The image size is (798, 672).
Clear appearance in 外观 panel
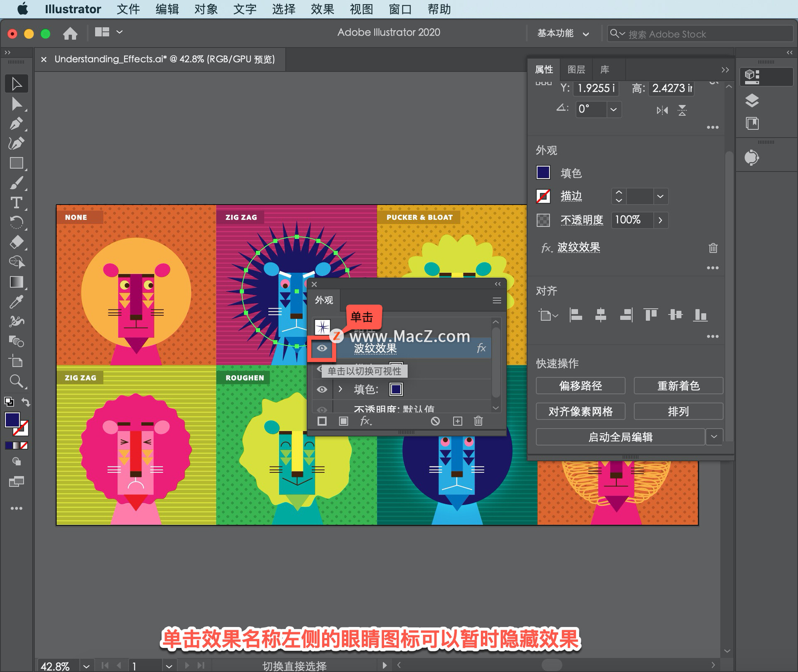coord(435,421)
